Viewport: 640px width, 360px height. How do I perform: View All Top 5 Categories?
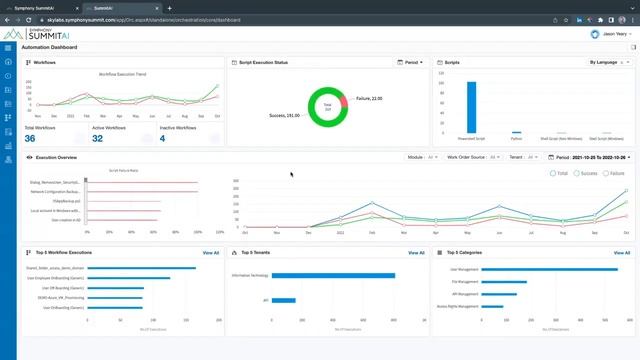point(622,253)
